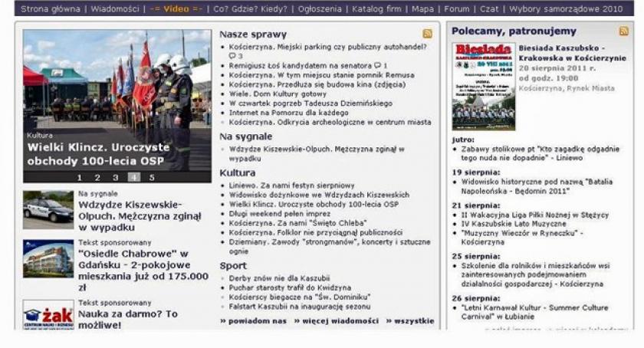Open the Kultura section heading
Image resolution: width=644 pixels, height=348 pixels.
[x=238, y=173]
